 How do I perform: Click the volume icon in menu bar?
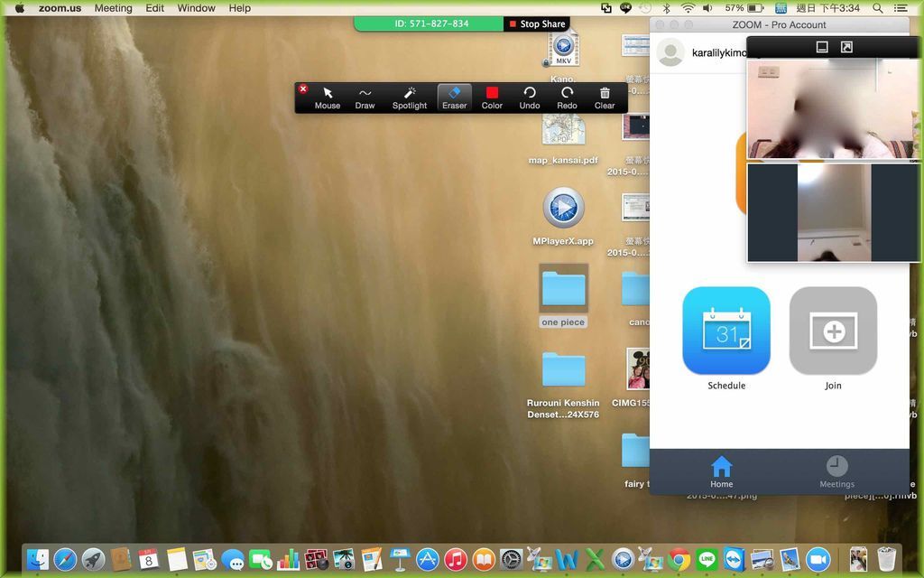(707, 8)
